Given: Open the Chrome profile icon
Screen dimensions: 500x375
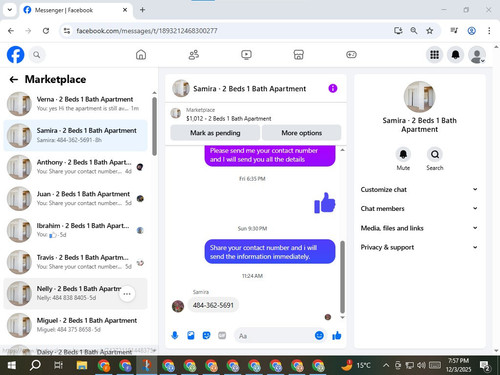Looking at the screenshot, I should tap(471, 31).
